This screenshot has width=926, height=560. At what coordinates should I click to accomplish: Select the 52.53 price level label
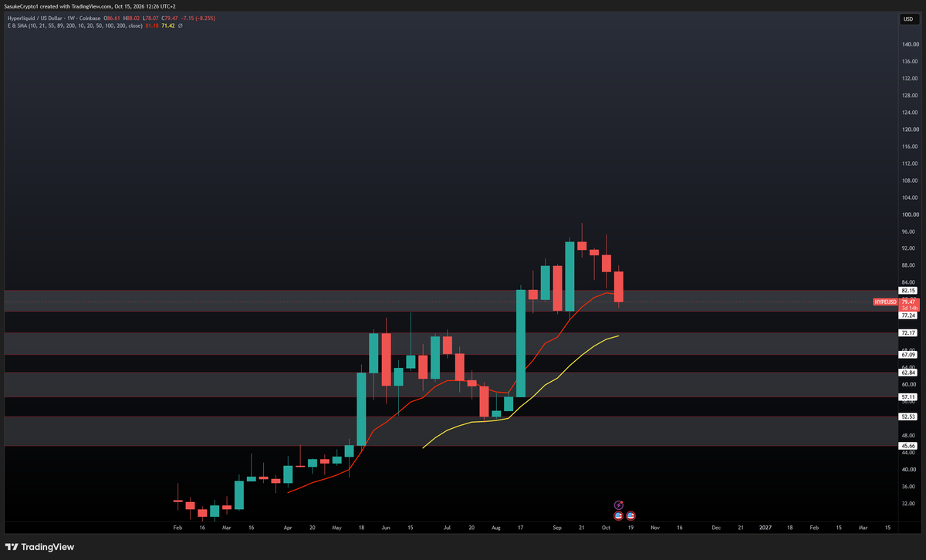pos(907,417)
